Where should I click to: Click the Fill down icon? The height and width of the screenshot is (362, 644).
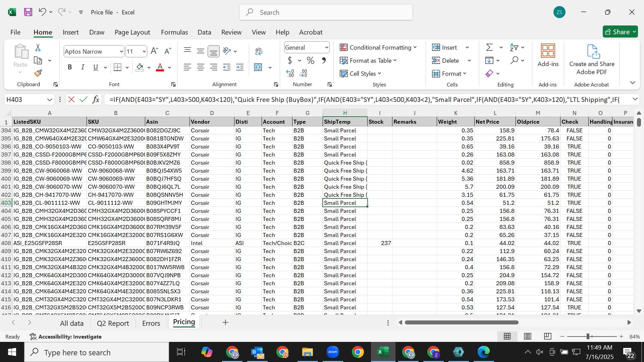pyautogui.click(x=489, y=60)
